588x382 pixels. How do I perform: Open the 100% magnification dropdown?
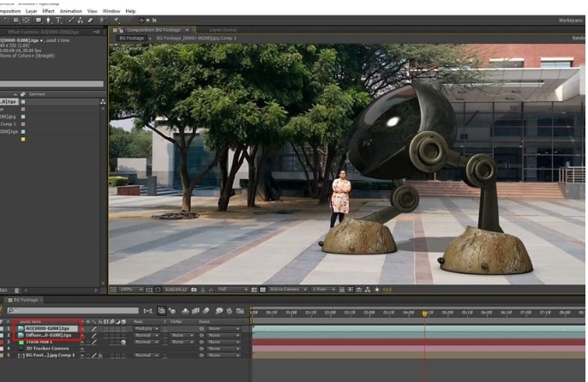pos(131,289)
